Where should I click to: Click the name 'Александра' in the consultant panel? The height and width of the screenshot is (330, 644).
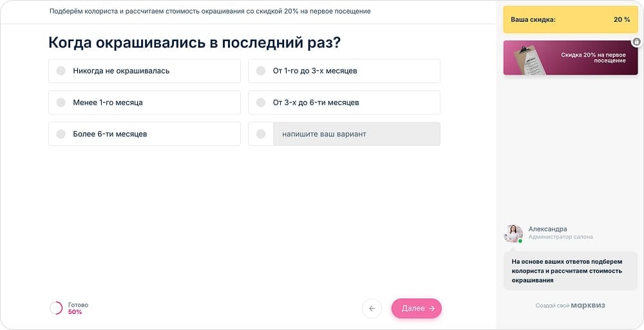547,229
